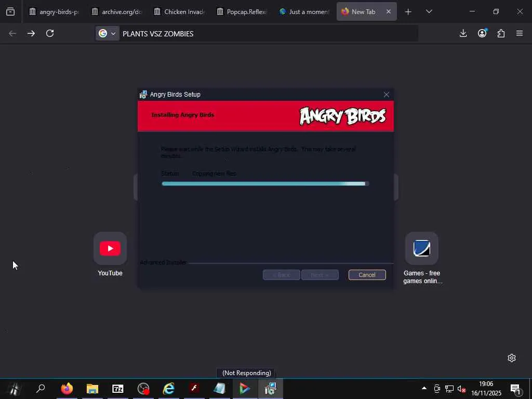Minimize the Firefox window
The image size is (532, 399).
click(472, 11)
